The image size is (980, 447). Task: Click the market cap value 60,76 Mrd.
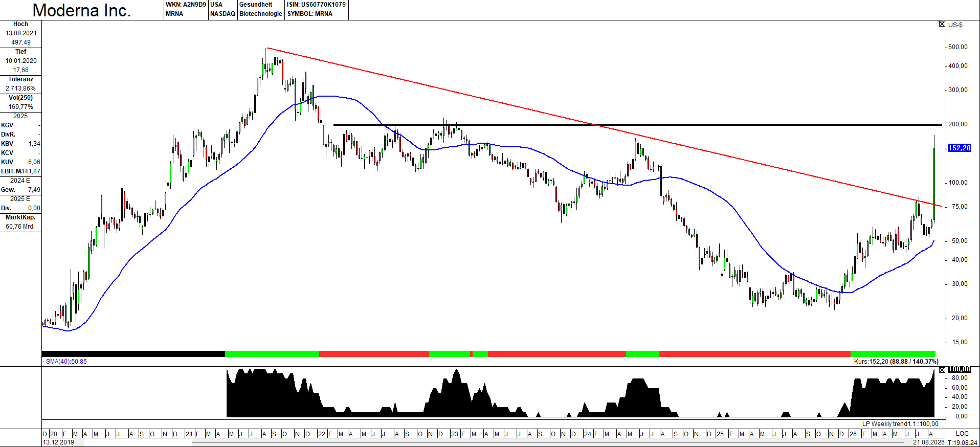click(20, 227)
